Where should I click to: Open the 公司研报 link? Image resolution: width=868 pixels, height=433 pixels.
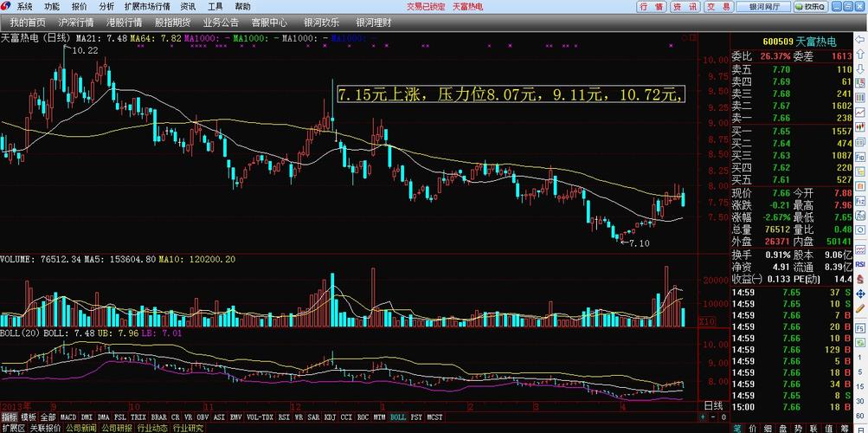(117, 428)
